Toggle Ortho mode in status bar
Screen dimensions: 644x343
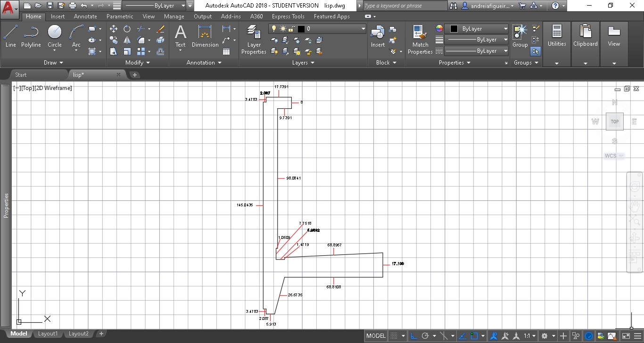click(x=413, y=336)
